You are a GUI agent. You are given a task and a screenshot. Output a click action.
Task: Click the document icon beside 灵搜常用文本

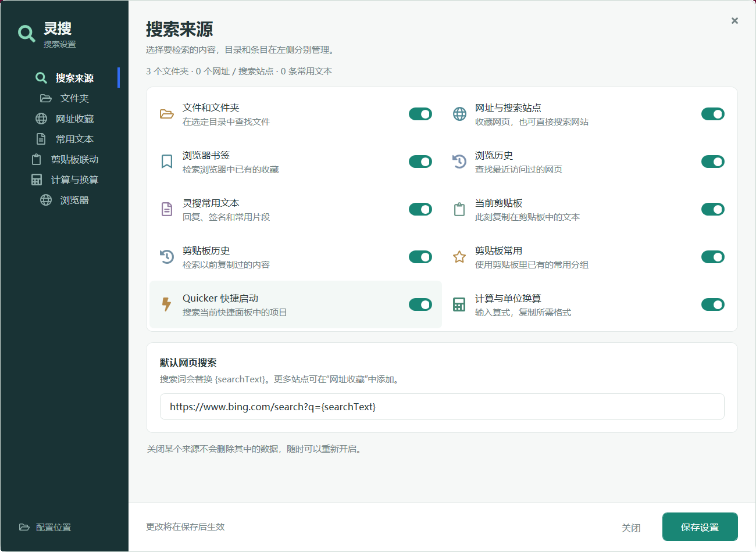167,209
